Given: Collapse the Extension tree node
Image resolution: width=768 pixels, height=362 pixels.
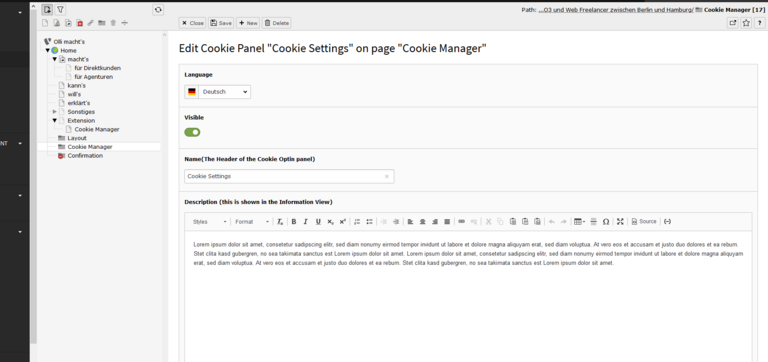Looking at the screenshot, I should [x=55, y=121].
